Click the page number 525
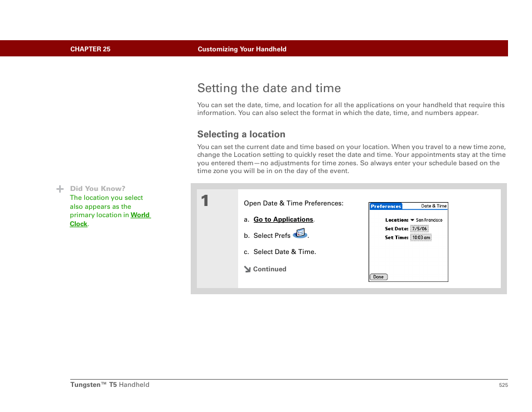This screenshot has height=412, width=532. tap(504, 385)
